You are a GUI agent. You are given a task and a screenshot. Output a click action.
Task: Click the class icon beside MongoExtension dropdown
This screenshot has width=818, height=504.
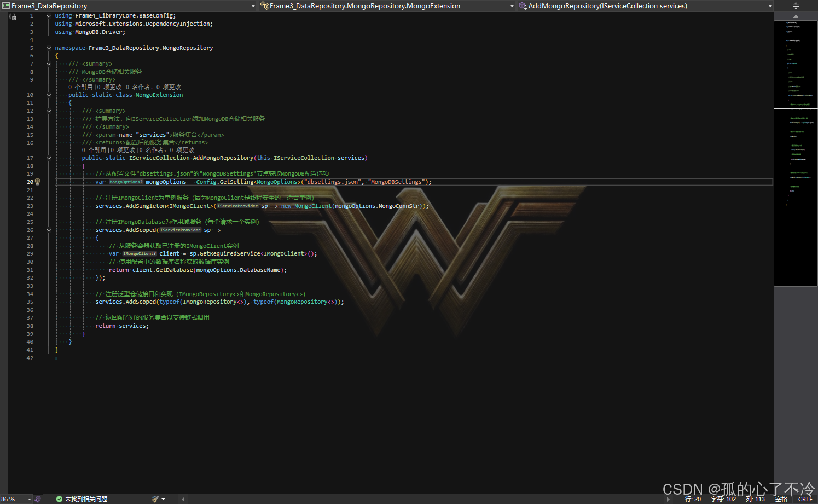tap(264, 6)
